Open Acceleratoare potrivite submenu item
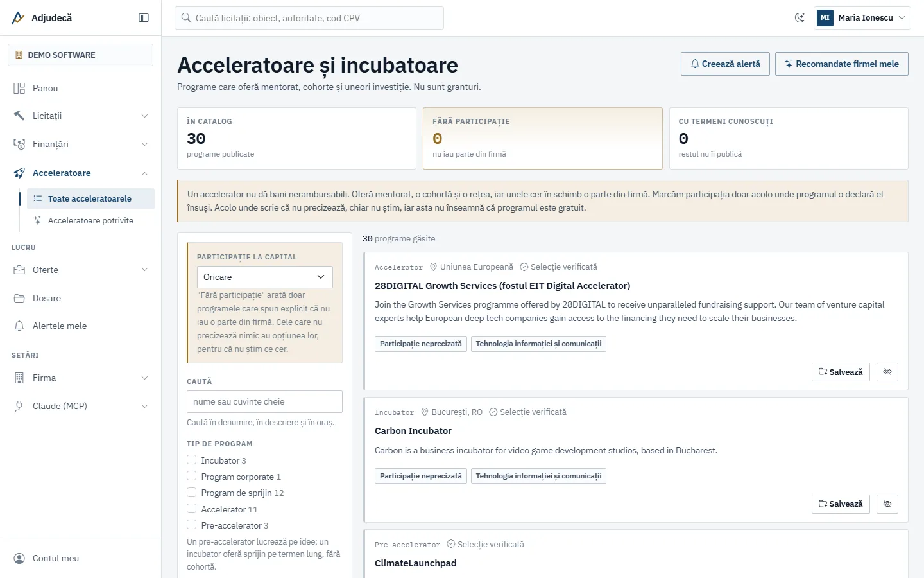 coord(90,220)
